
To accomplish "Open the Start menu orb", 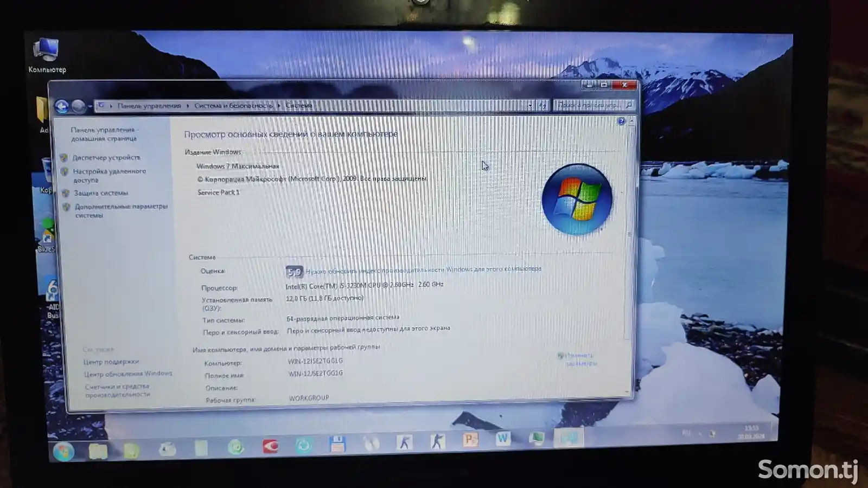I will pyautogui.click(x=63, y=451).
